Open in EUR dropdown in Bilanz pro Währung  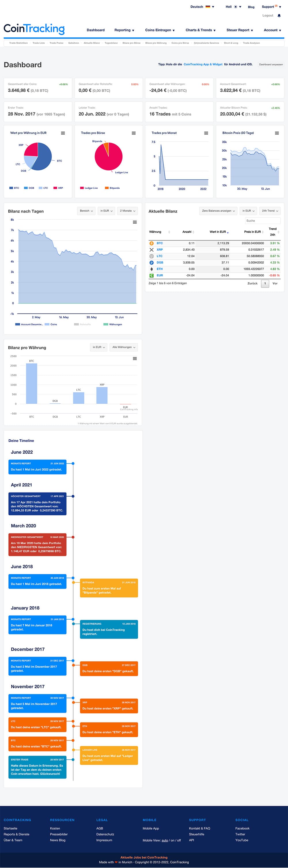click(99, 347)
